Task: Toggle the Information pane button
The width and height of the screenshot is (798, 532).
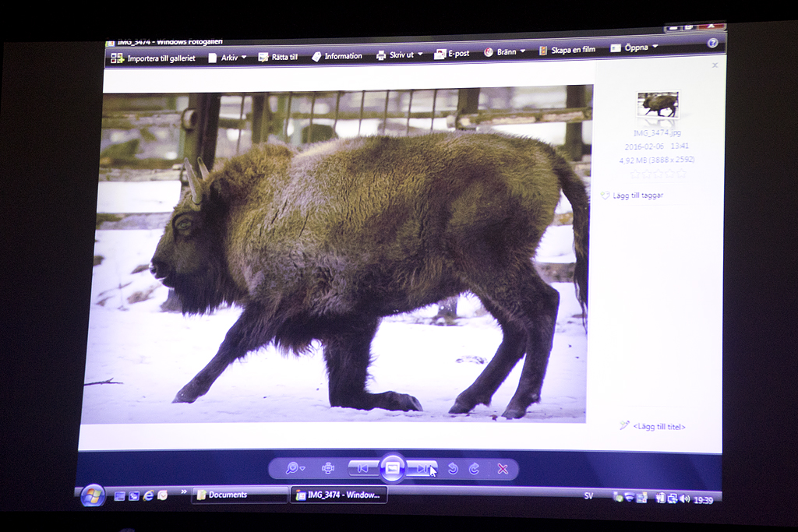Action: [x=337, y=56]
